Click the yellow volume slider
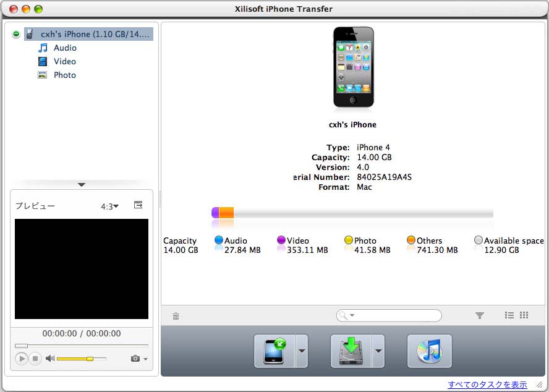 pos(81,359)
